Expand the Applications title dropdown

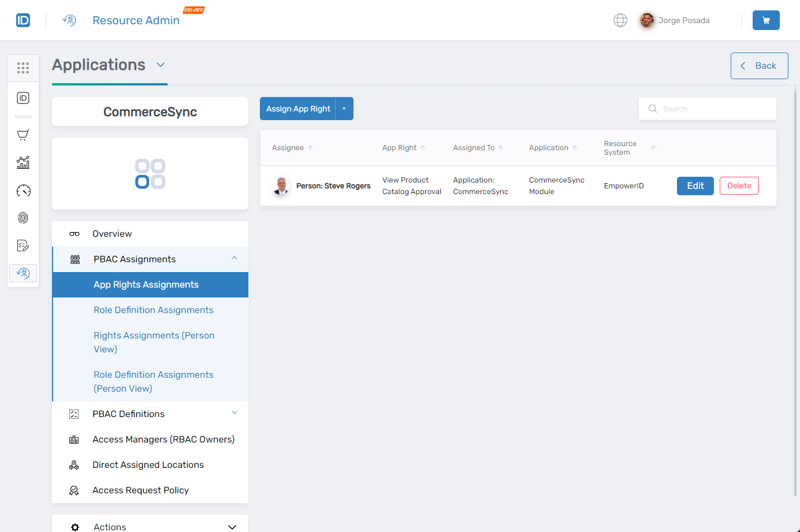(x=161, y=65)
